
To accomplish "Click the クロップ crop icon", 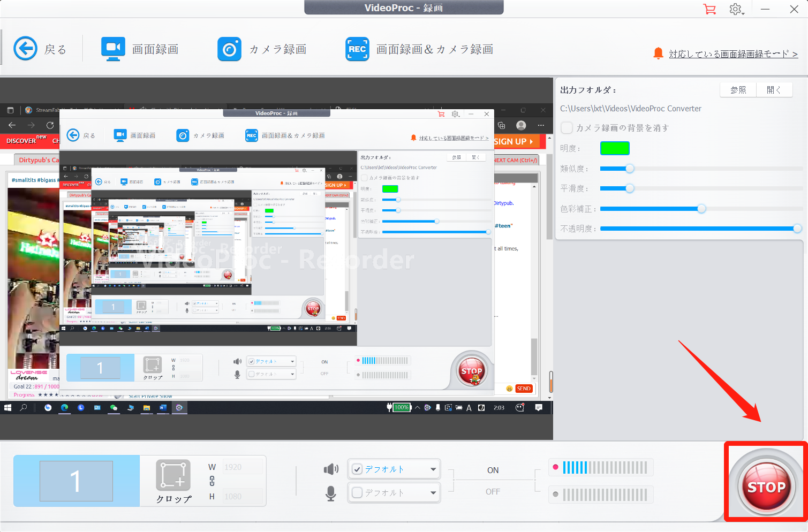I will (173, 476).
